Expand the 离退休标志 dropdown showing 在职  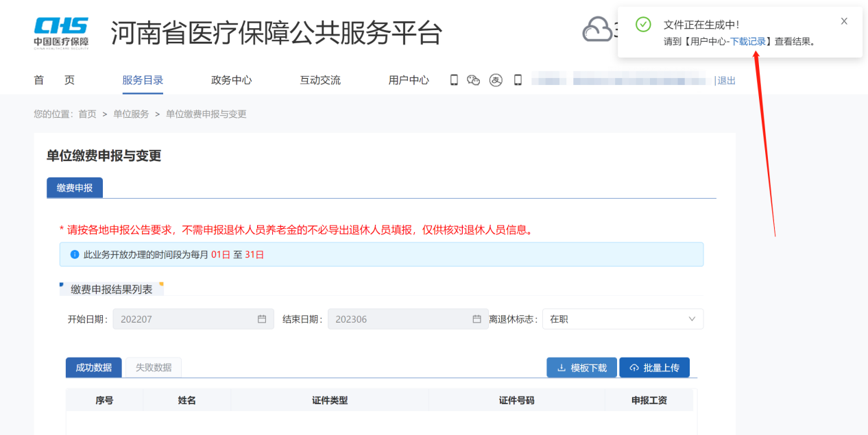coord(623,319)
